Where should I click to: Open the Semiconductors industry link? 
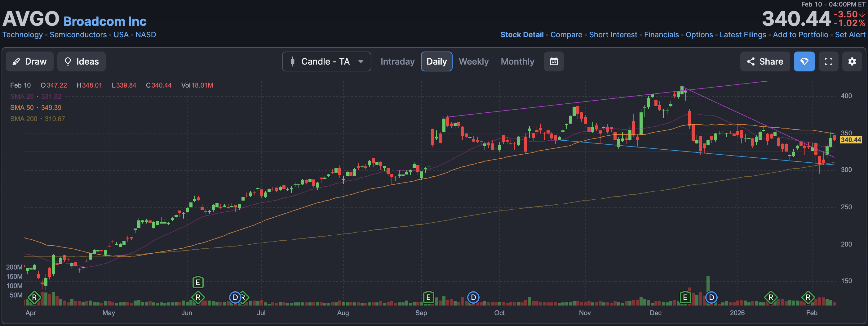click(x=78, y=35)
